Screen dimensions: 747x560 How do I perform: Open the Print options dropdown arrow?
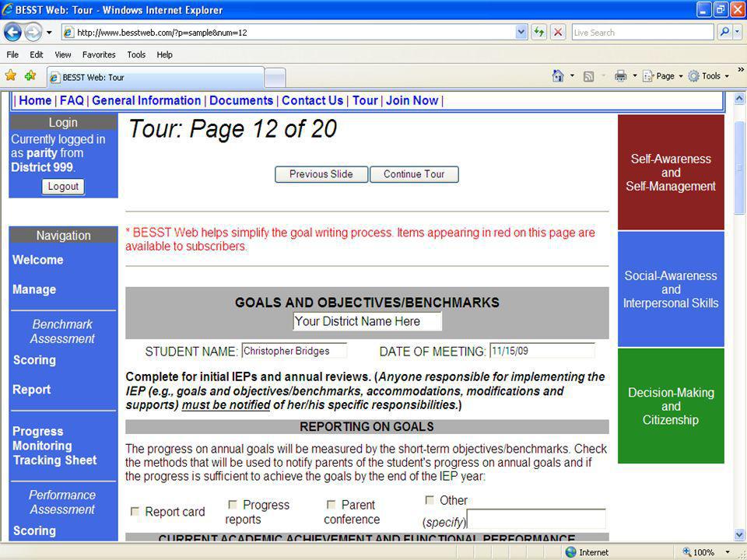635,76
